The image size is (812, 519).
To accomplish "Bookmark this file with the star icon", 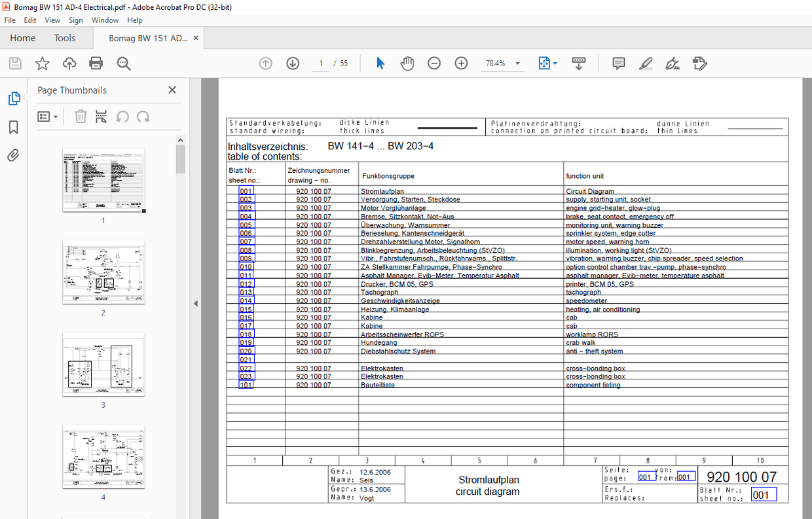I will click(43, 63).
